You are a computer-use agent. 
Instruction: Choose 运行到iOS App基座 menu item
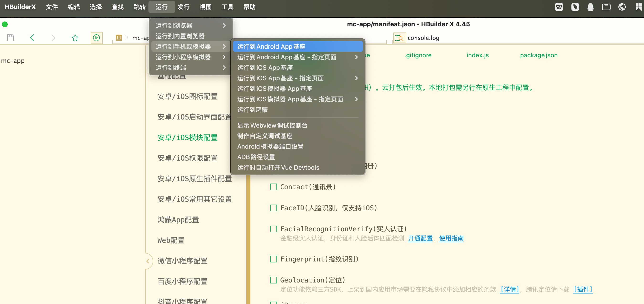coord(297,68)
